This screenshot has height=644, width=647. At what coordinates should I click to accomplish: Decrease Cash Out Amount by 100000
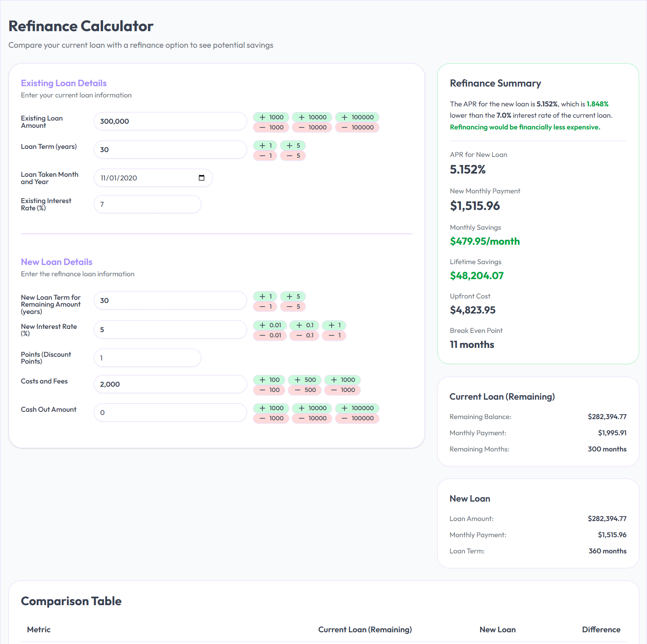[357, 418]
